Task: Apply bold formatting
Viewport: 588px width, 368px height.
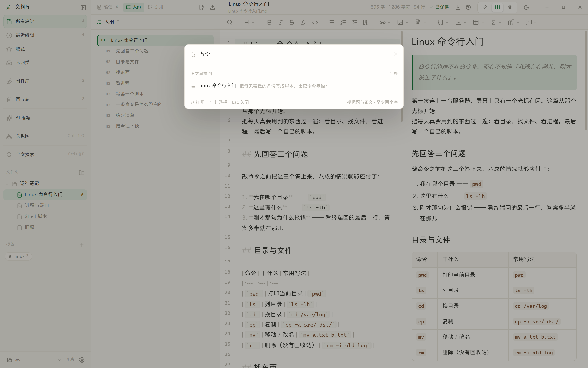Action: pos(269,22)
